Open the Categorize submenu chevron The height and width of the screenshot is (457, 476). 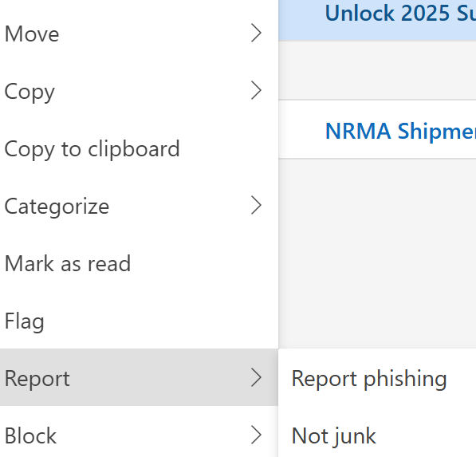tap(256, 206)
